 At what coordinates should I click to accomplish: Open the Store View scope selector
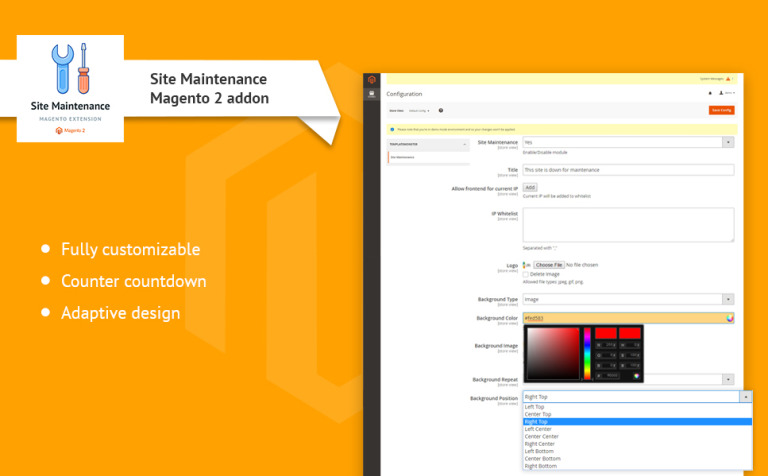coord(419,111)
